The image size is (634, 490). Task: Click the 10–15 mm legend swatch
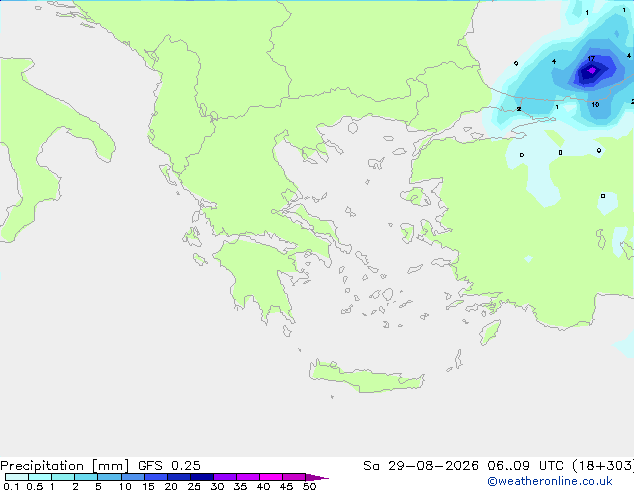[x=133, y=477]
